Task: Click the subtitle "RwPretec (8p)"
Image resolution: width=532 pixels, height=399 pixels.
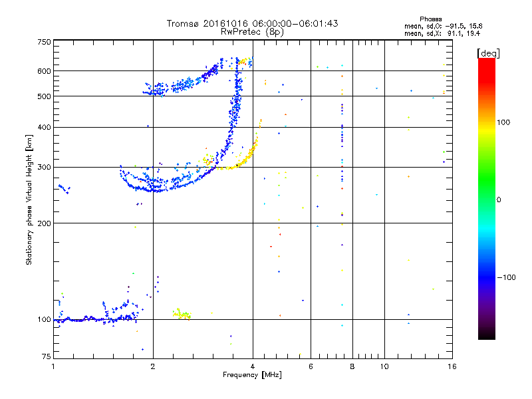Action: click(252, 32)
